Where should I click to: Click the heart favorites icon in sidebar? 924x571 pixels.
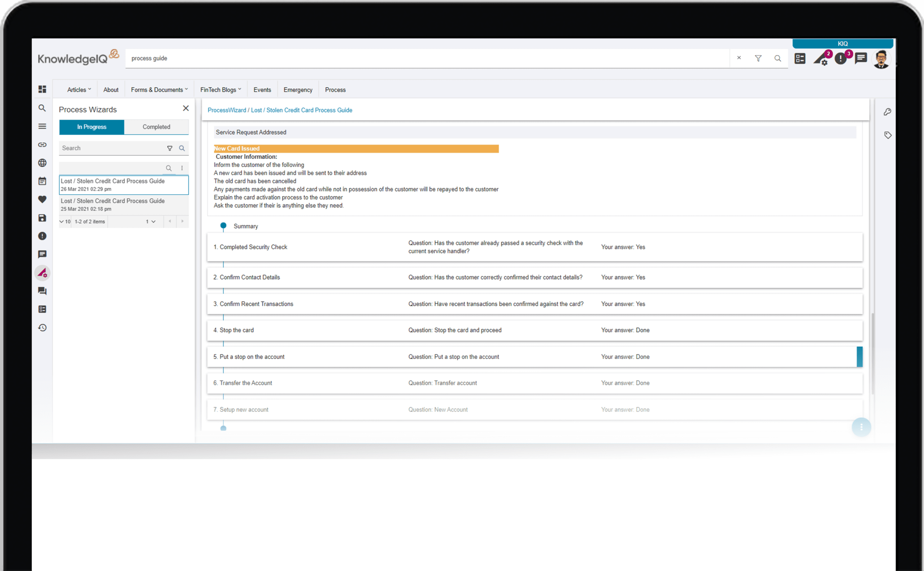click(x=42, y=199)
